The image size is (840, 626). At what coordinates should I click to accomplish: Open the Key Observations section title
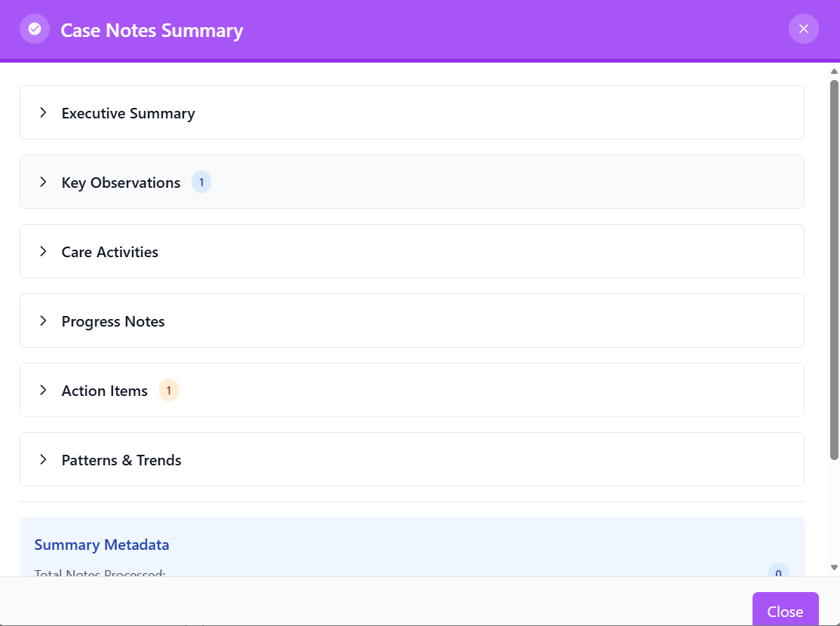[x=121, y=183]
